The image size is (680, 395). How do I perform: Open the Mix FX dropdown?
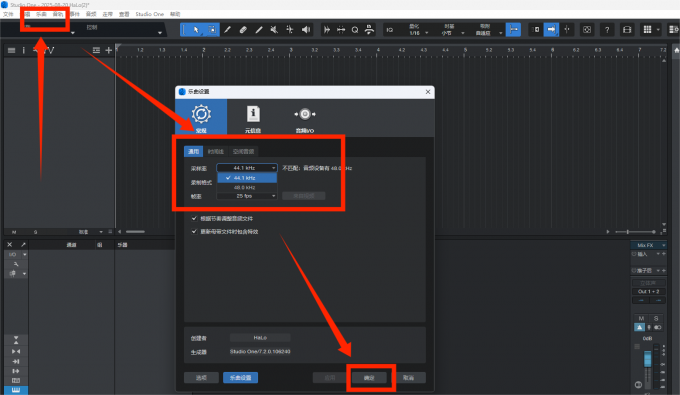coord(648,245)
